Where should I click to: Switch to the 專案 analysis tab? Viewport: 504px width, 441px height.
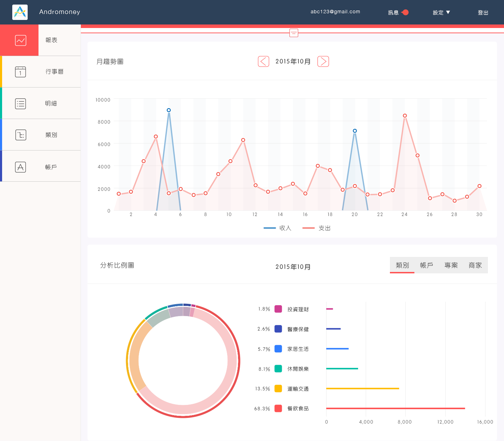[x=451, y=265]
